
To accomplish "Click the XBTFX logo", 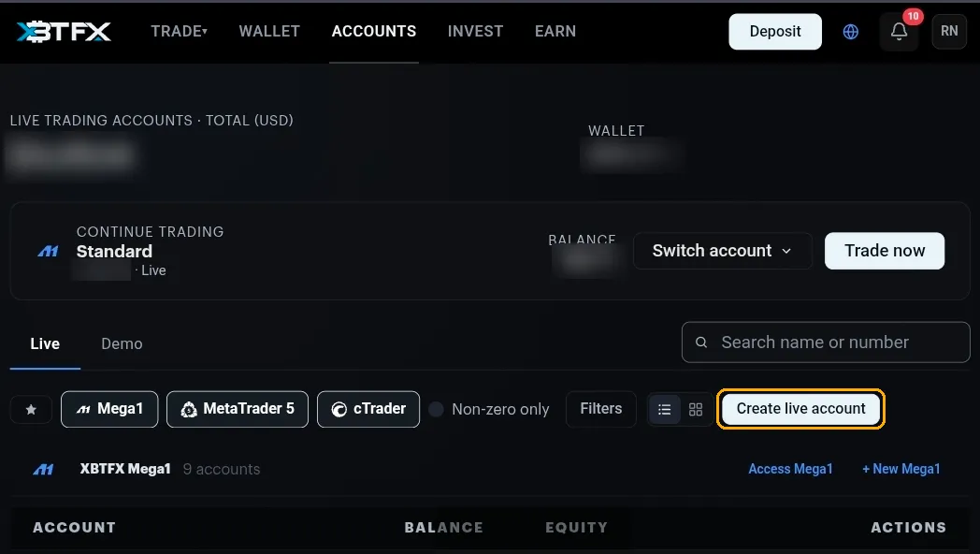I will 64,31.
